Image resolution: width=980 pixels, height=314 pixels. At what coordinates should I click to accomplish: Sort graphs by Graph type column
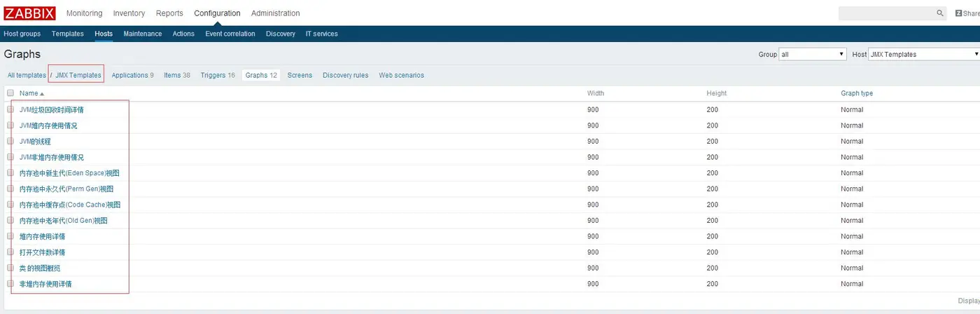click(x=857, y=93)
